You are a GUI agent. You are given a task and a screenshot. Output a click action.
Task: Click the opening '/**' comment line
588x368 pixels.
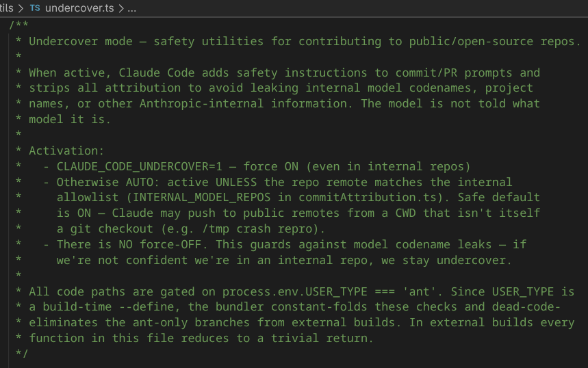18,25
